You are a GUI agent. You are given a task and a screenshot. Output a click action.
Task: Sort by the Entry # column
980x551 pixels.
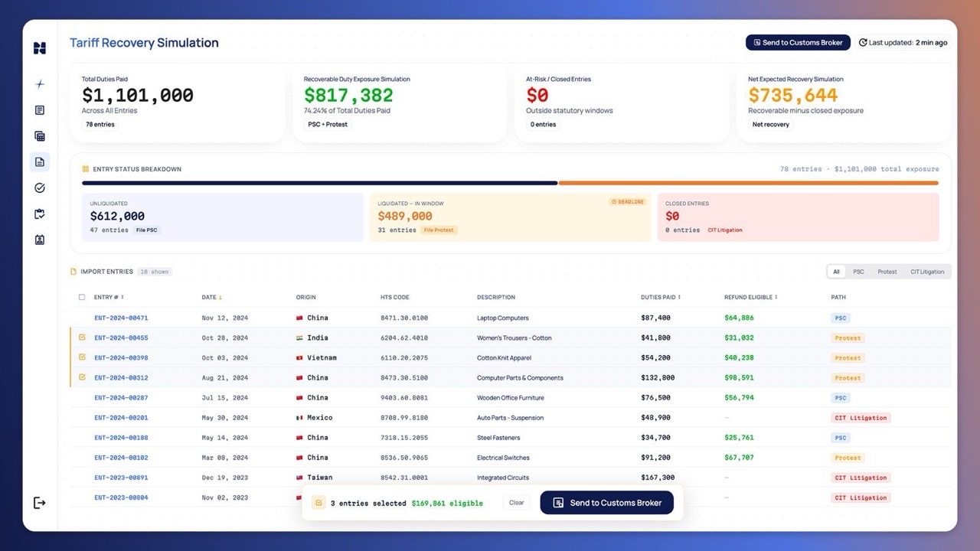[x=109, y=297]
